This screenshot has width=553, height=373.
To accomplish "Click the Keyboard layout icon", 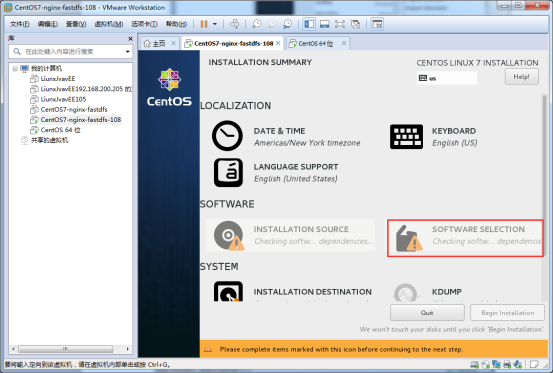I will tap(406, 136).
